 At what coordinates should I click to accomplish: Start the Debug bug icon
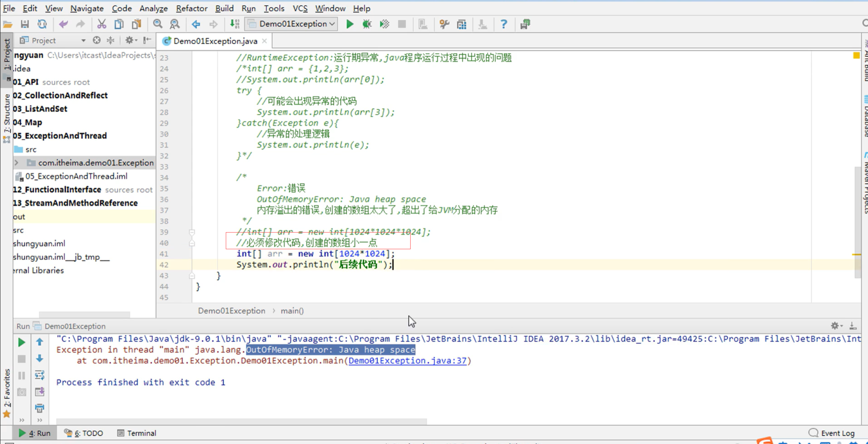[x=367, y=24]
